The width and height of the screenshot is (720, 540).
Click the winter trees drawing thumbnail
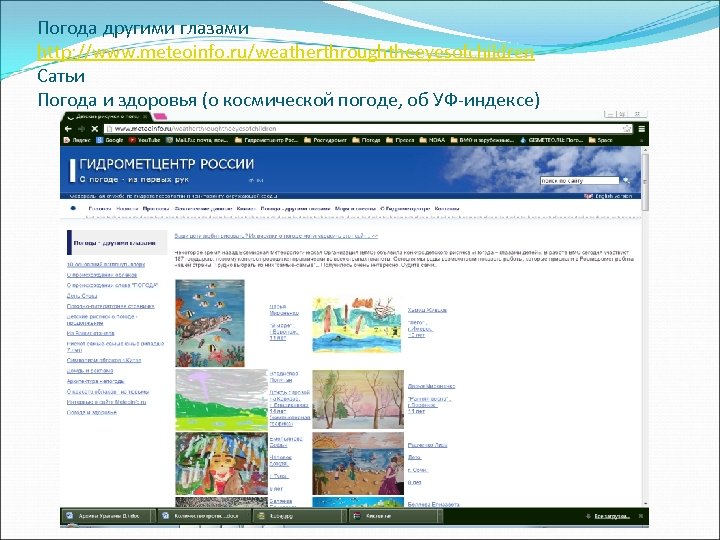358,399
